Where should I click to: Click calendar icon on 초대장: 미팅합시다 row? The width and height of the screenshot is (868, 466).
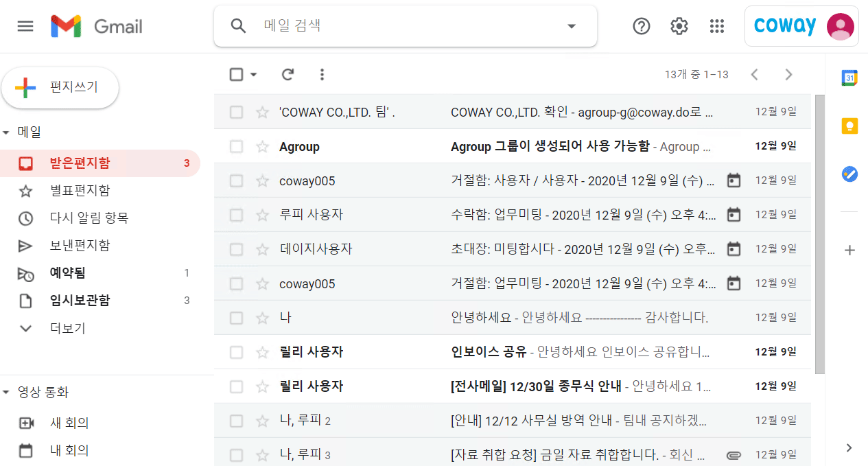point(734,249)
